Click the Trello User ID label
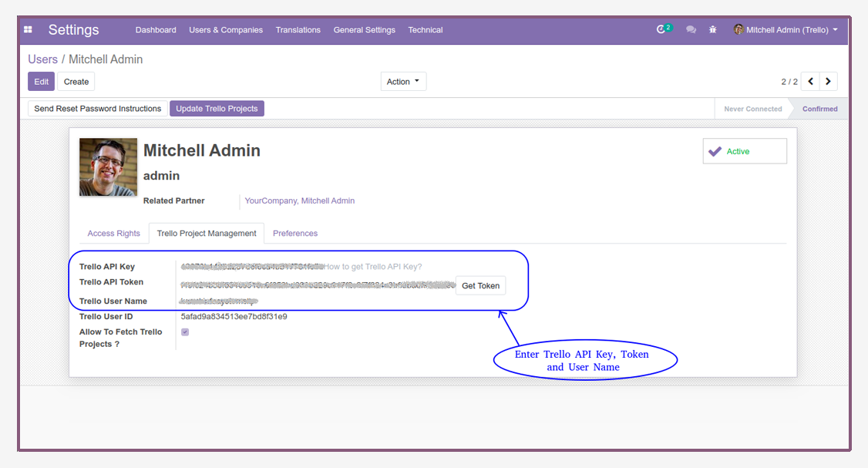 (106, 317)
